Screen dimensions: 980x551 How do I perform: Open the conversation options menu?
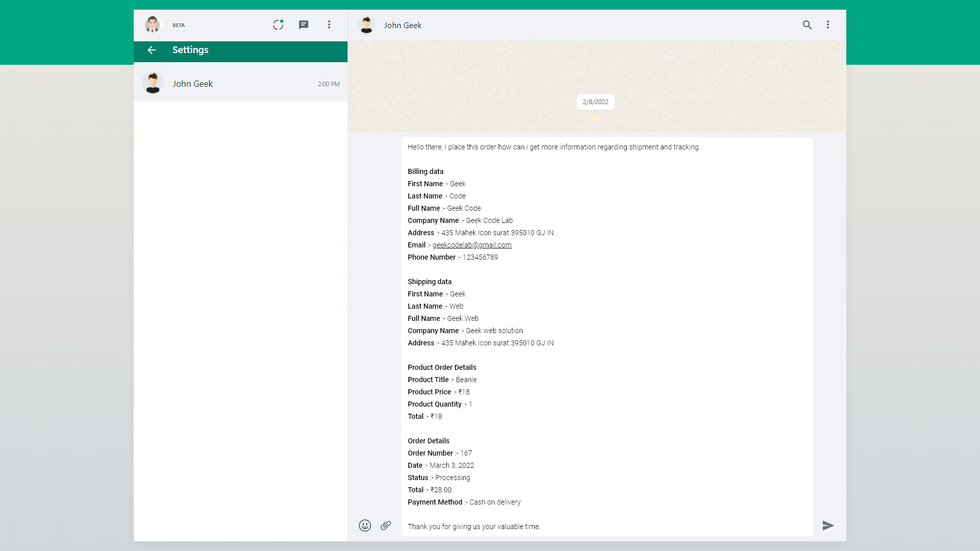point(828,24)
